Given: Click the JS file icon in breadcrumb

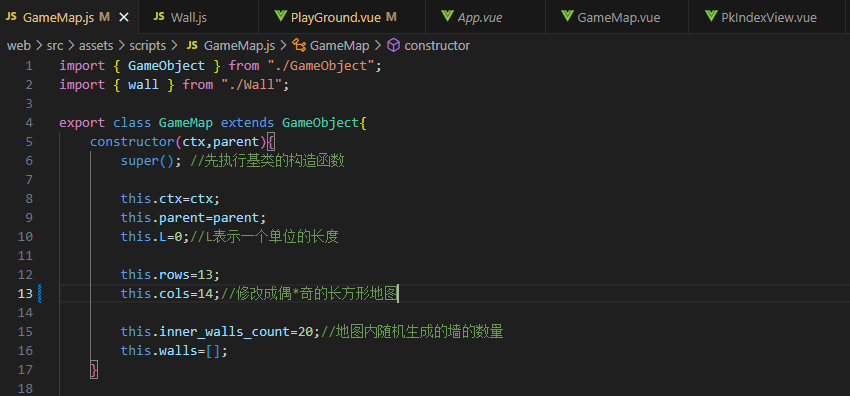Looking at the screenshot, I should click(192, 46).
